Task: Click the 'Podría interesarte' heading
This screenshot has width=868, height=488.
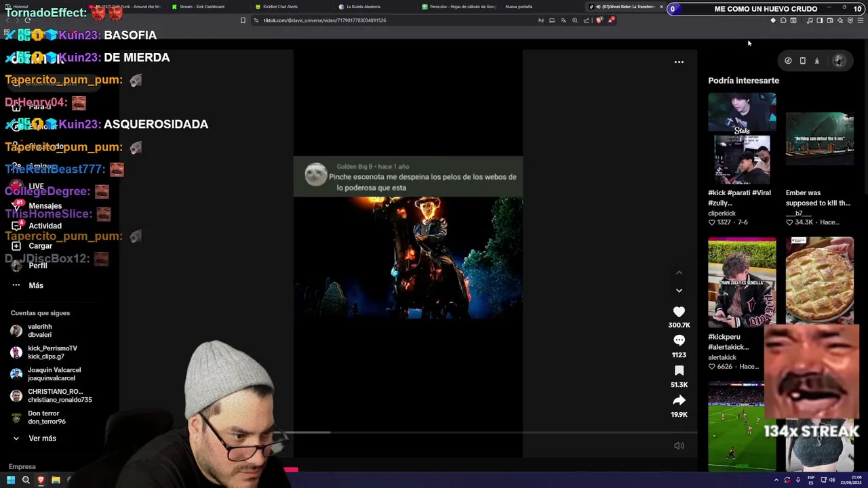Action: click(743, 81)
